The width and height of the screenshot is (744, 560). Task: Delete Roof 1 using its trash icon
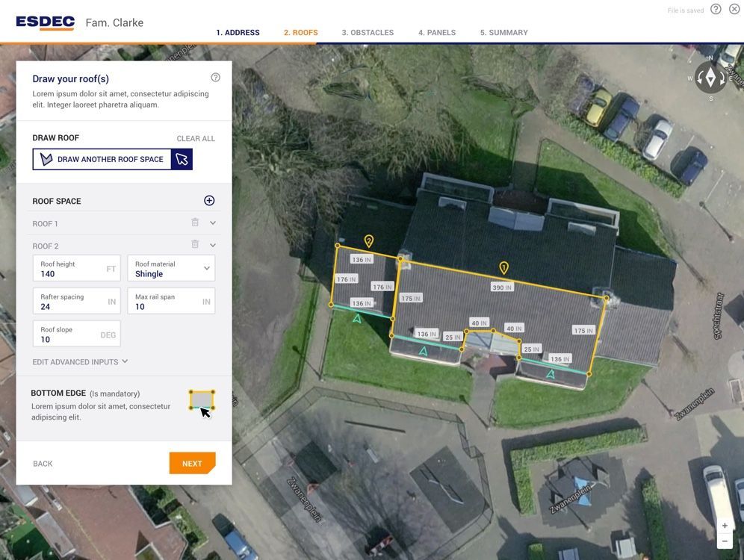click(194, 221)
